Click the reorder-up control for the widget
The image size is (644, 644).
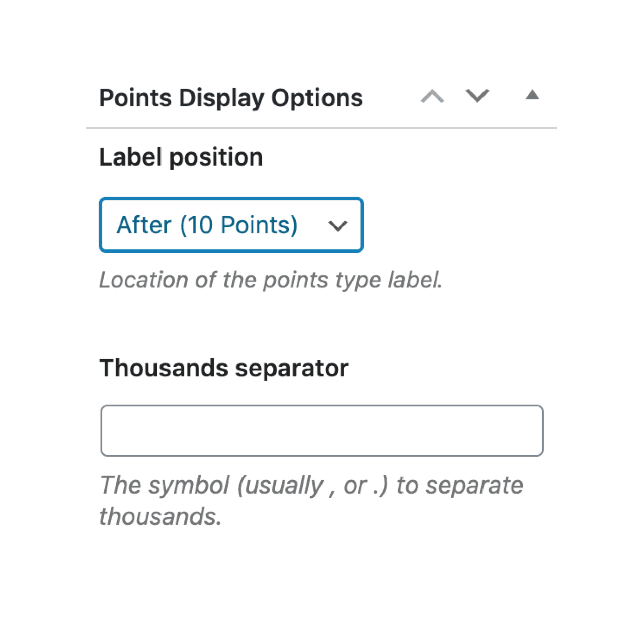point(432,96)
